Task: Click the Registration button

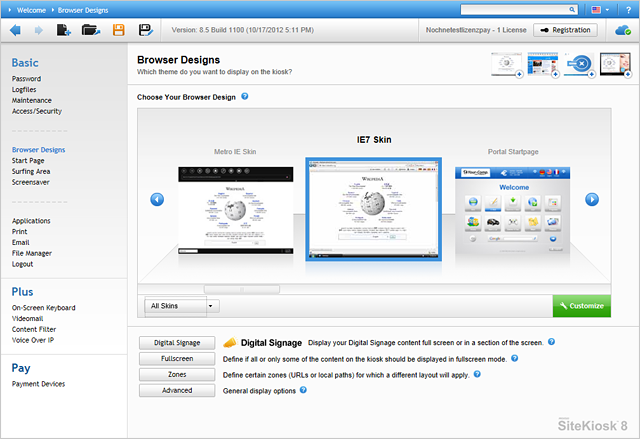Action: pyautogui.click(x=564, y=30)
